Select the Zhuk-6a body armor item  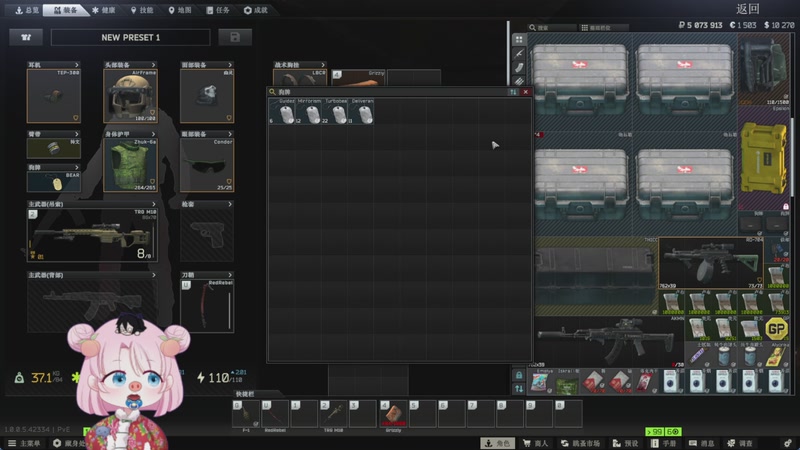130,165
